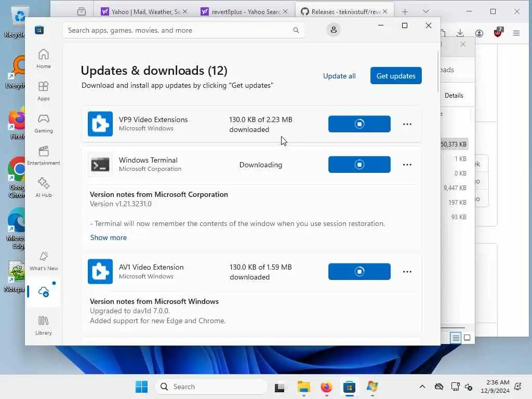This screenshot has width=532, height=399.
Task: Open File Explorer from the taskbar
Action: click(303, 387)
